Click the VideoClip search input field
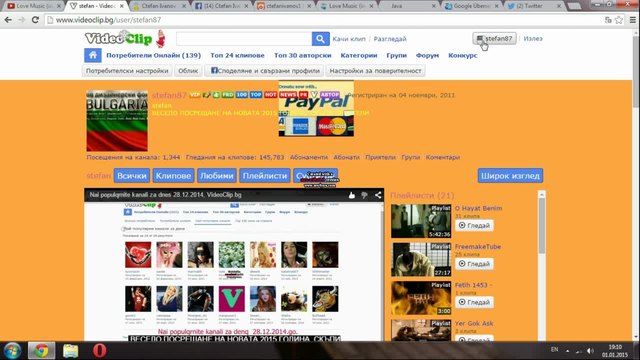640x360 pixels. [244, 39]
